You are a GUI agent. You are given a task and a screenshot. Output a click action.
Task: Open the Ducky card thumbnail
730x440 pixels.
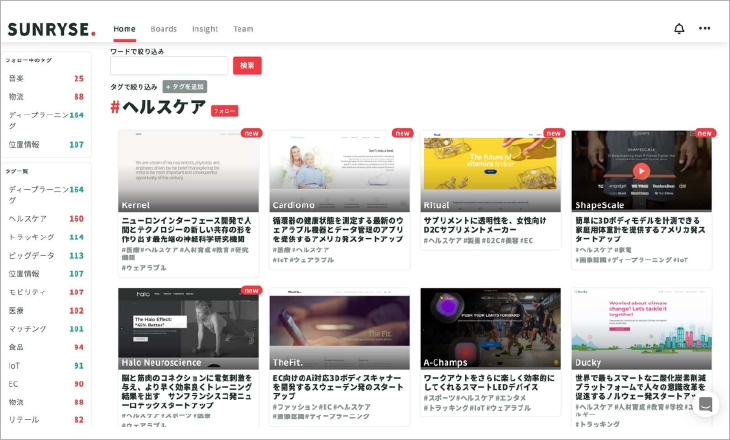pyautogui.click(x=642, y=329)
